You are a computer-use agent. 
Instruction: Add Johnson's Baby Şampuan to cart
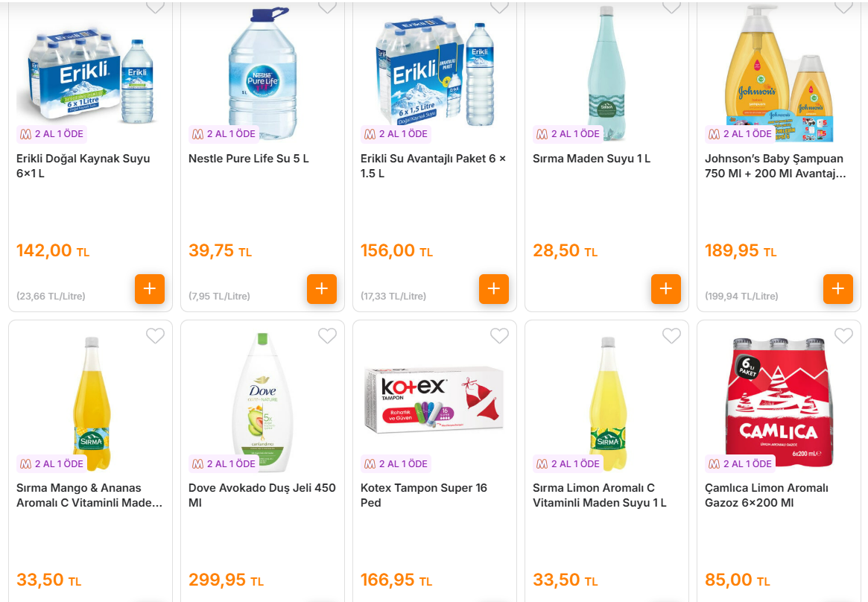coord(838,289)
